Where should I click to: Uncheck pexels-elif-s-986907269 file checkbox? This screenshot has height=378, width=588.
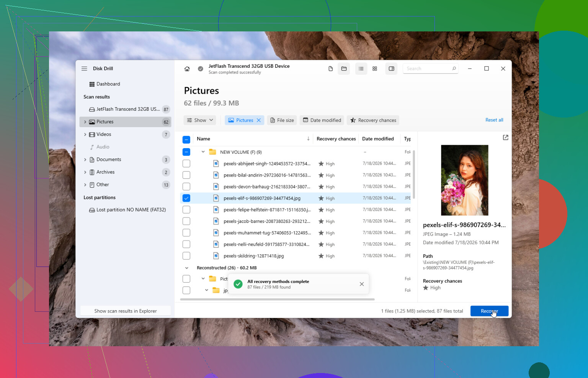click(x=186, y=198)
